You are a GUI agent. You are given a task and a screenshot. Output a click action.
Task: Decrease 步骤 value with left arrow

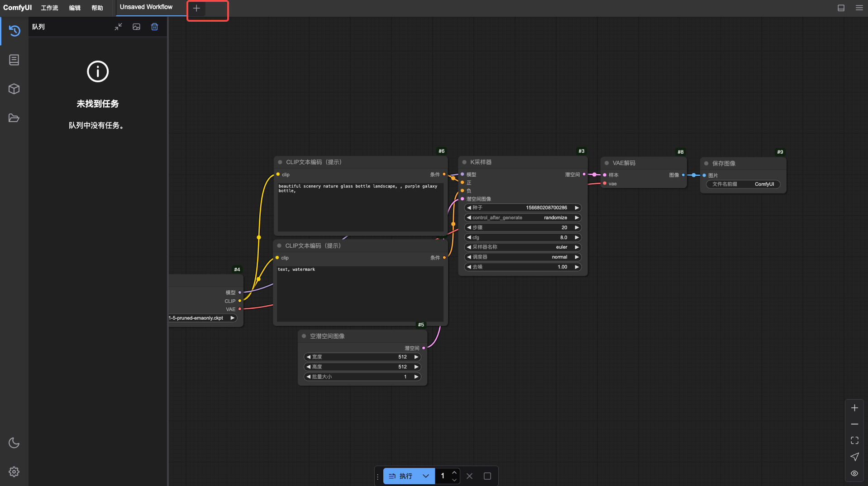(469, 228)
